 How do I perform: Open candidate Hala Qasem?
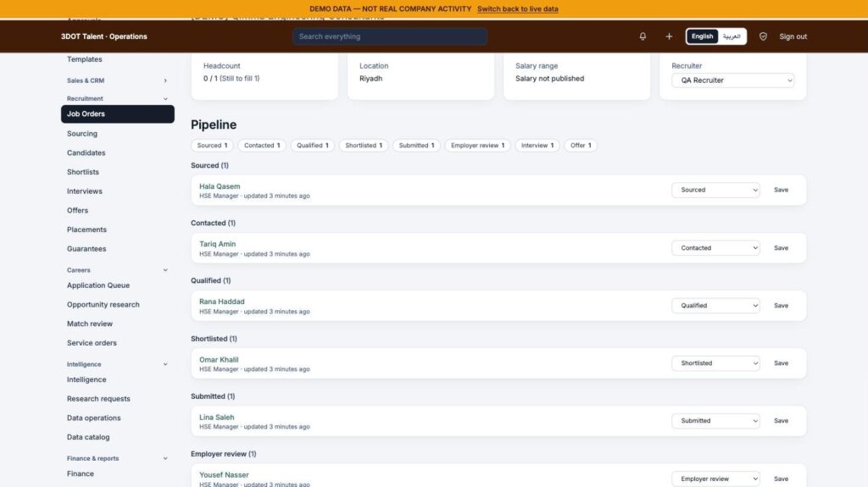pyautogui.click(x=220, y=186)
